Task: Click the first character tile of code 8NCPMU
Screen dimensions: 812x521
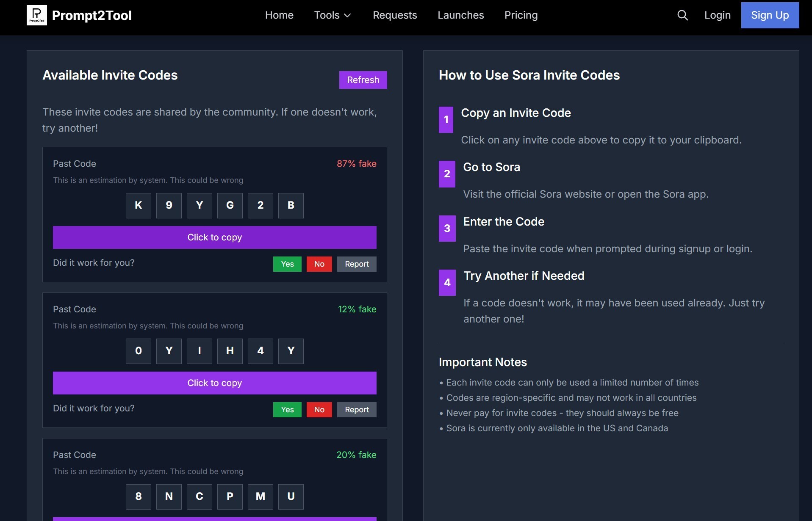Action: (139, 496)
